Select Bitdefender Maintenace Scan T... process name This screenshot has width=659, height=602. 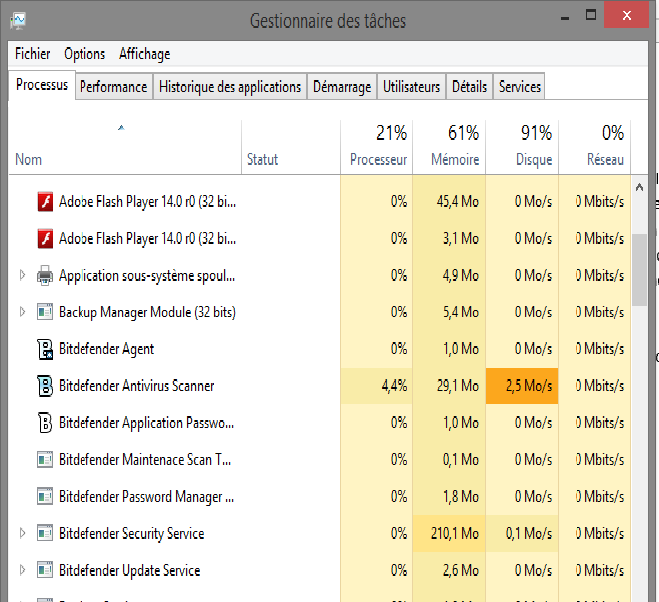pyautogui.click(x=145, y=459)
